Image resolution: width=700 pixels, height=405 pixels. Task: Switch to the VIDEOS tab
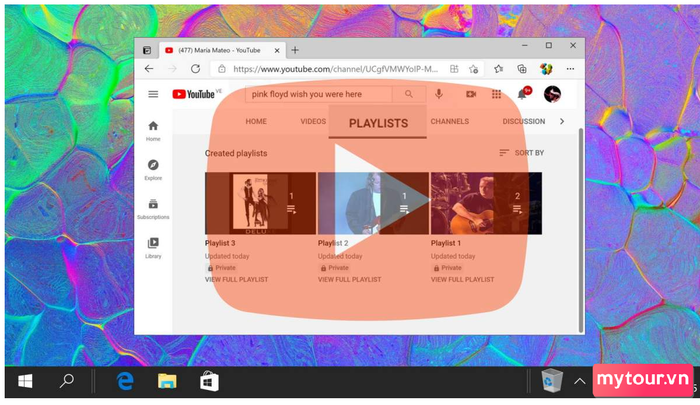[313, 121]
